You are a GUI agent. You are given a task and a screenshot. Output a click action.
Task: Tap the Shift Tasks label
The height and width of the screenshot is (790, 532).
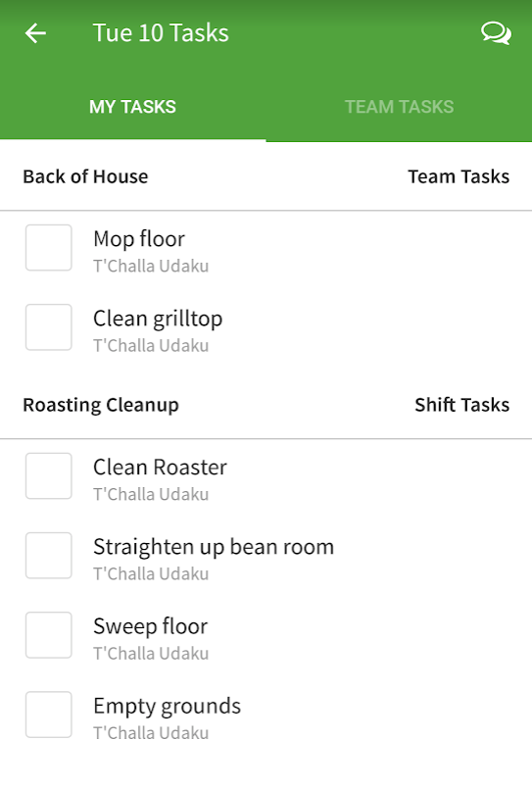point(462,405)
